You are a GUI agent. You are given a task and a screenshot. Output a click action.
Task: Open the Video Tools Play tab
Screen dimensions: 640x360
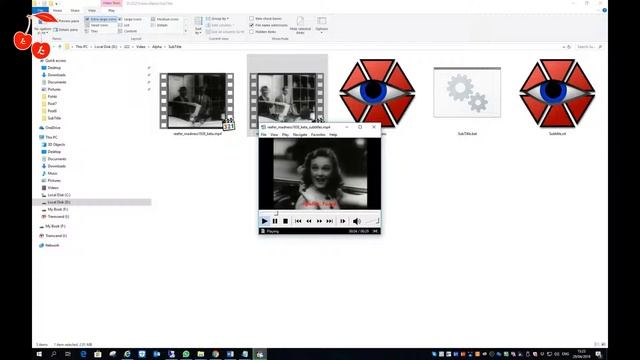pos(111,10)
